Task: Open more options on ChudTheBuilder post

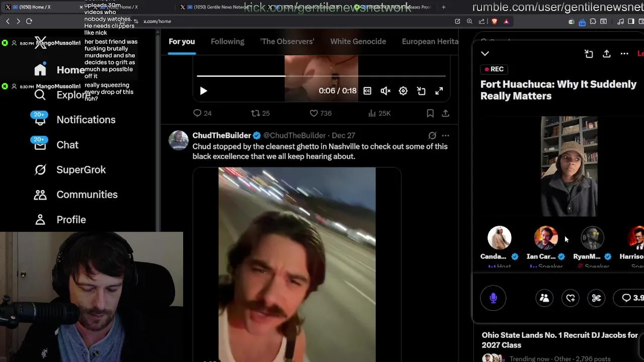Action: tap(445, 136)
